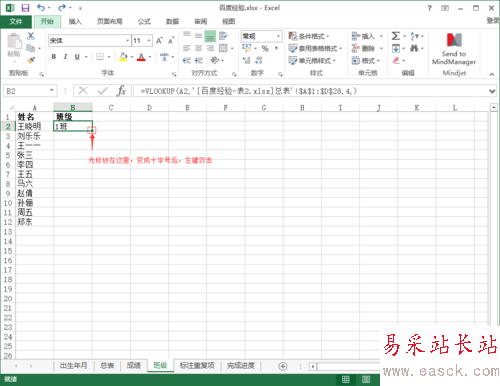Screen dimensions: 500x386
Task: Activate the Format Painter brush
Action: tap(31, 60)
